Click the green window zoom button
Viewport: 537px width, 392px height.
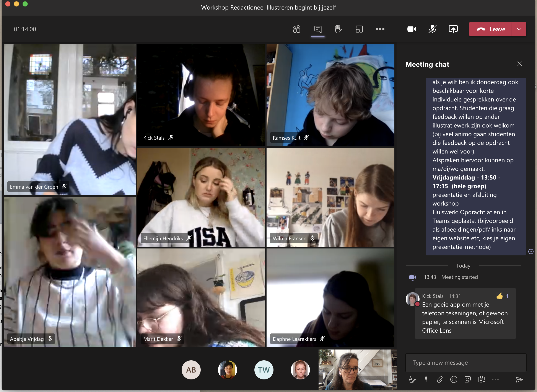25,4
